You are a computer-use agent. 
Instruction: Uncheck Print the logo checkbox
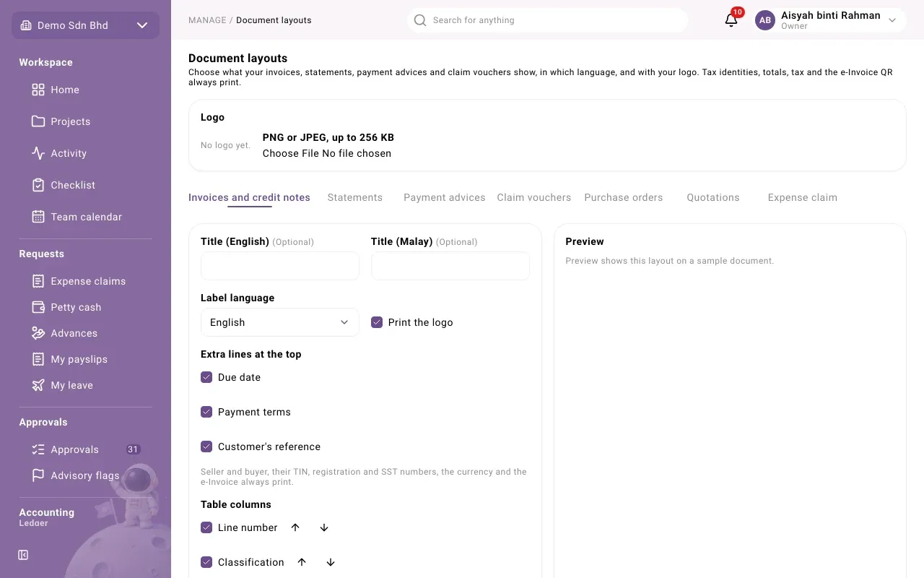pos(377,322)
